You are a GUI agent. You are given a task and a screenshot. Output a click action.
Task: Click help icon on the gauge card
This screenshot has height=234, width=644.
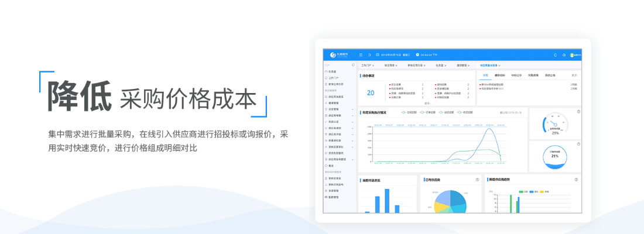578,111
